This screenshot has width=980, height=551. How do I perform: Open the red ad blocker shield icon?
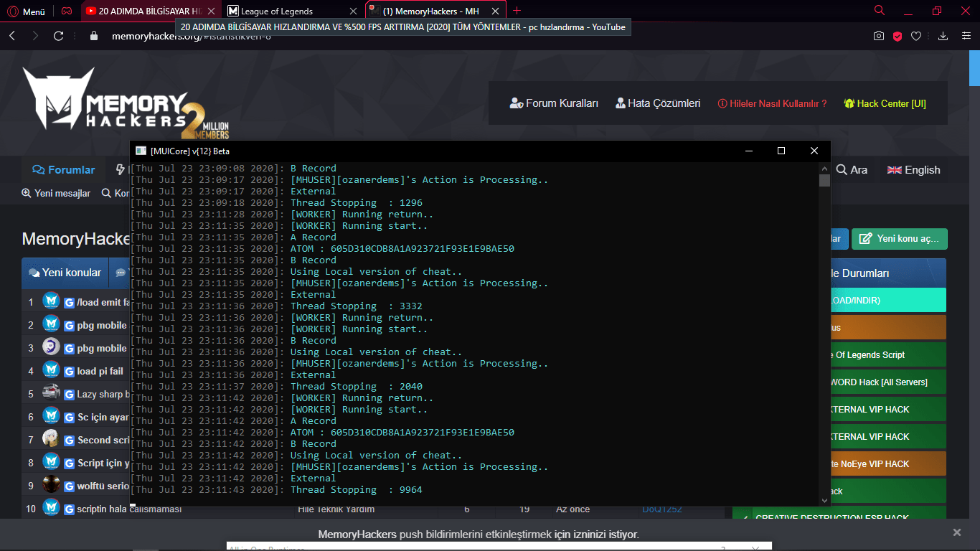(897, 36)
